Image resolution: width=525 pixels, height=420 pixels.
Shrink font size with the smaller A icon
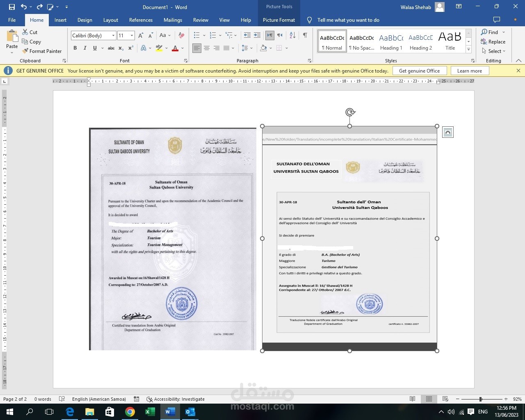[x=151, y=36]
